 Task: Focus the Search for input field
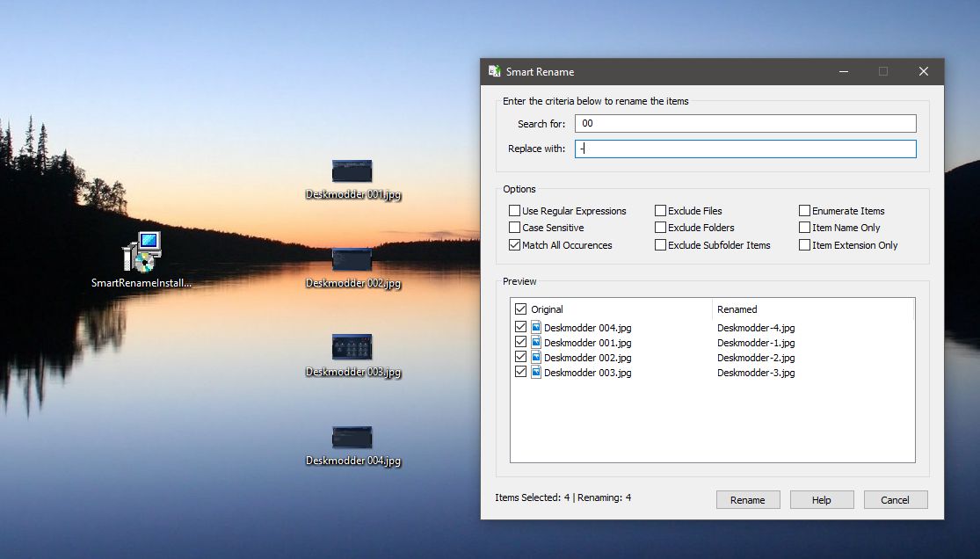[x=745, y=123]
